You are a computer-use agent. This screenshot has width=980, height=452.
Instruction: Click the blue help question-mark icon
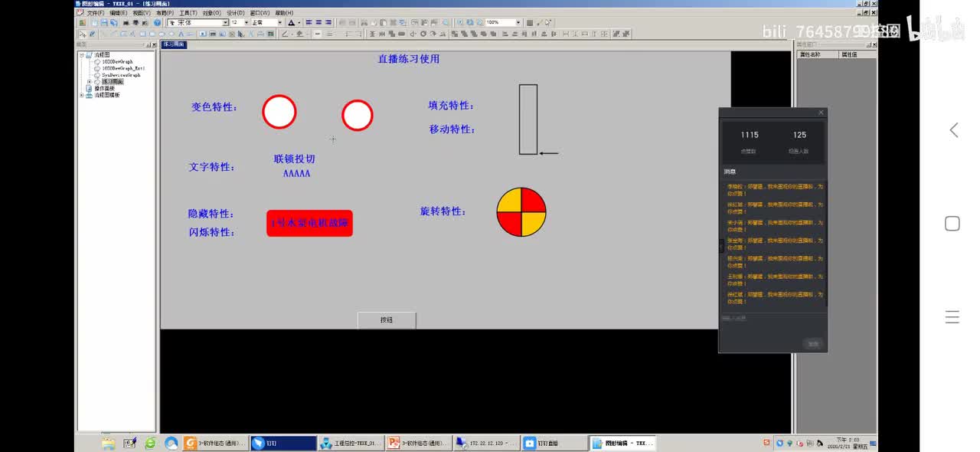[x=157, y=23]
